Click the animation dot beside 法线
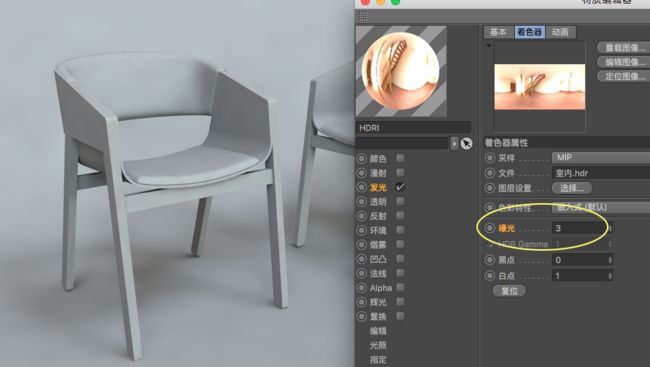This screenshot has width=650, height=367. click(361, 274)
